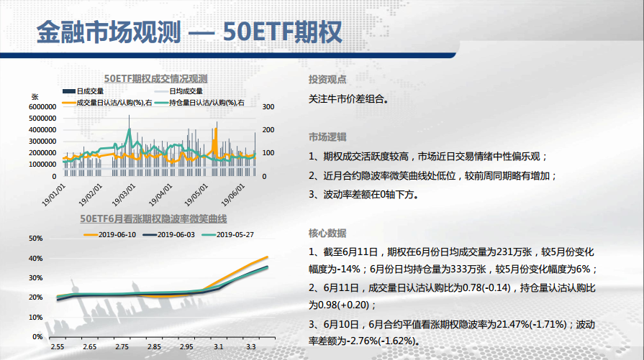Select the orange 成交量日认沽/认购 legend line
The image size is (644, 360).
[68, 103]
